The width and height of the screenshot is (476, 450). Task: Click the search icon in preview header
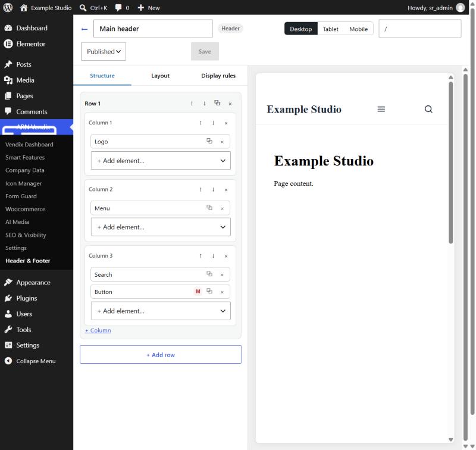click(428, 109)
